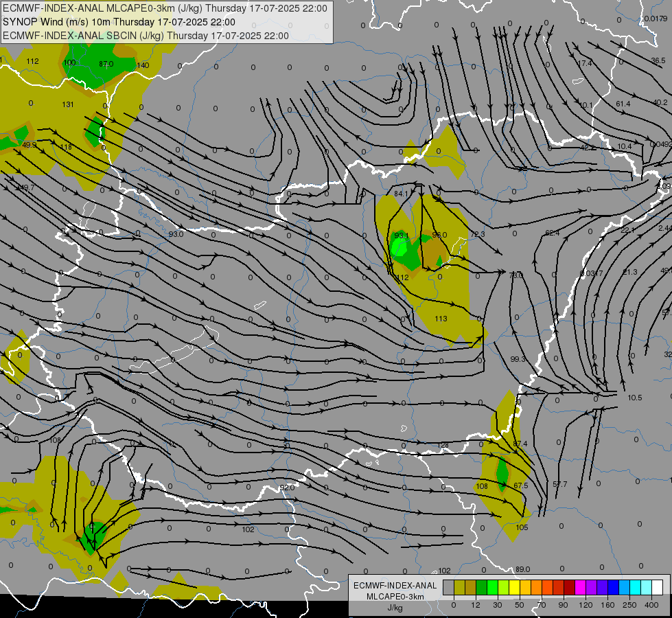Select the magenta swatch in the legend

580,588
